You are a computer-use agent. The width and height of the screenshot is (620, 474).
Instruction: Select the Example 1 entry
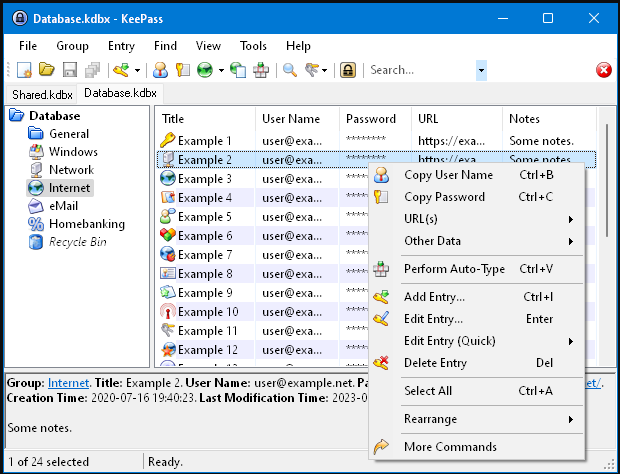coord(376,141)
